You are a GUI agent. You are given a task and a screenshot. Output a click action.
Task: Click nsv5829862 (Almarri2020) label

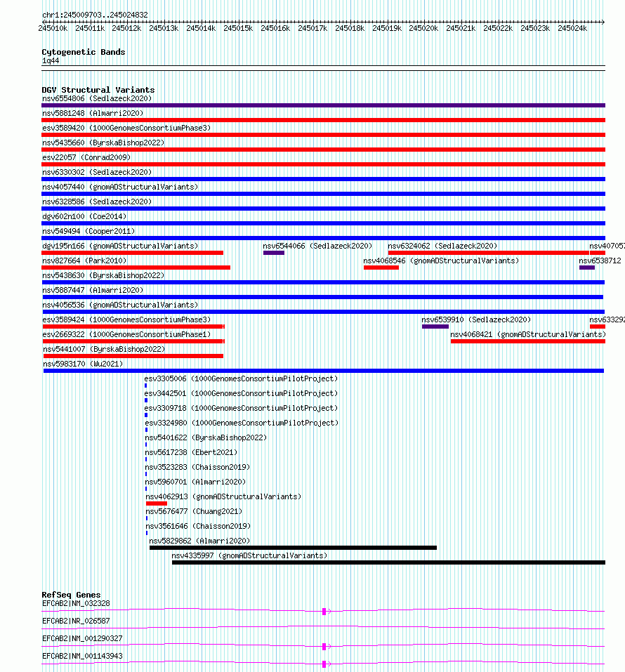pos(199,541)
